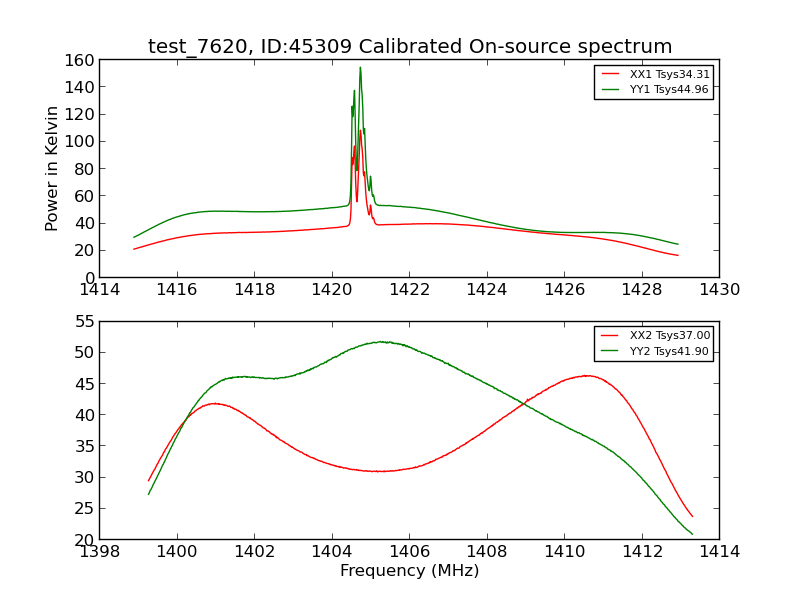
Task: Click the green YY1 spectral peak near 154 K
Action: pyautogui.click(x=360, y=68)
